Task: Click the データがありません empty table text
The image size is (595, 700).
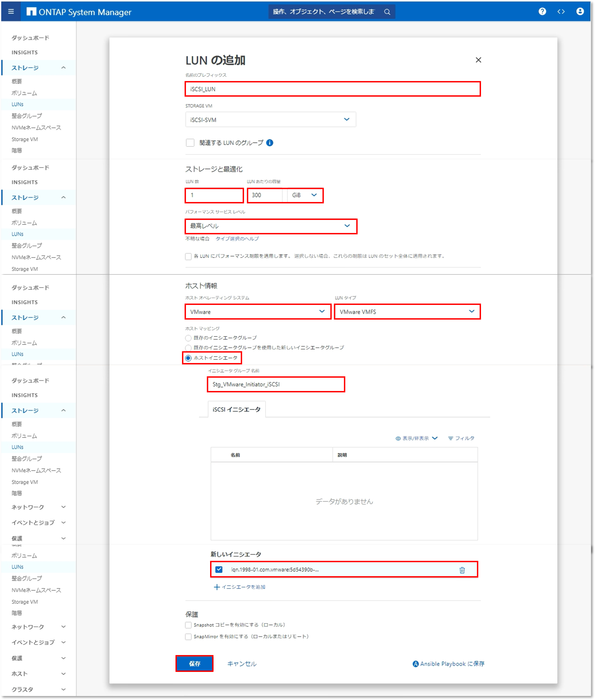Action: [344, 502]
